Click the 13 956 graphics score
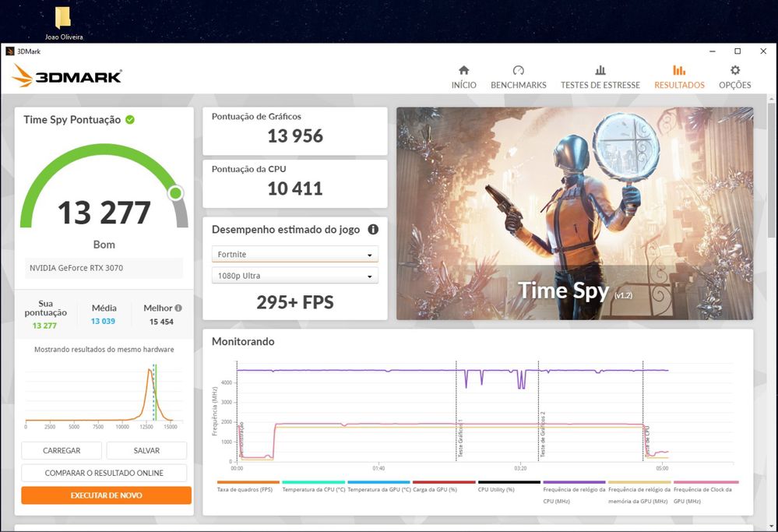Image resolution: width=778 pixels, height=532 pixels. tap(295, 136)
